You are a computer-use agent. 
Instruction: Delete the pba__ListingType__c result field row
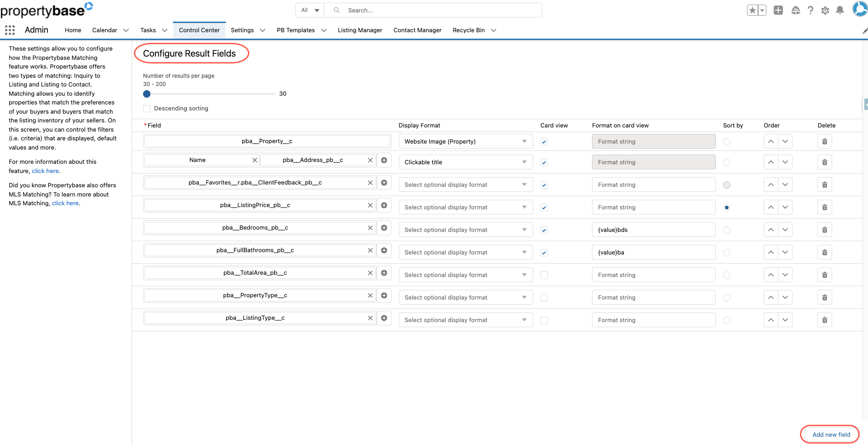pyautogui.click(x=824, y=319)
